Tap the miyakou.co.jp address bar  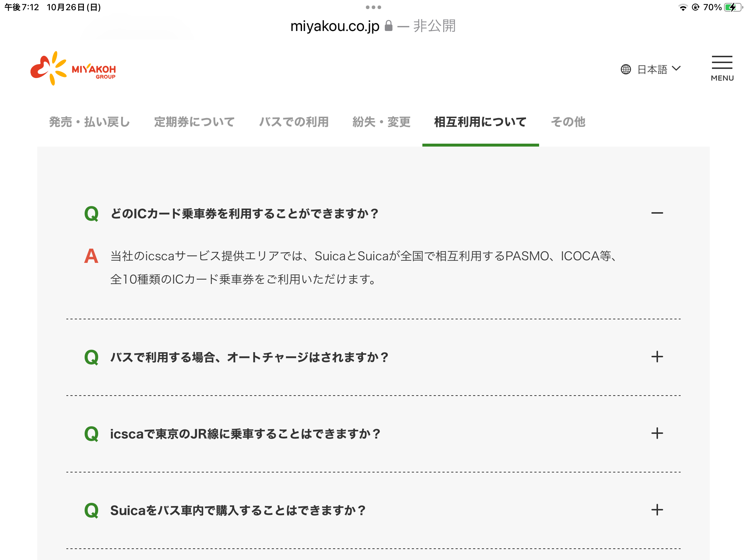coord(373,26)
